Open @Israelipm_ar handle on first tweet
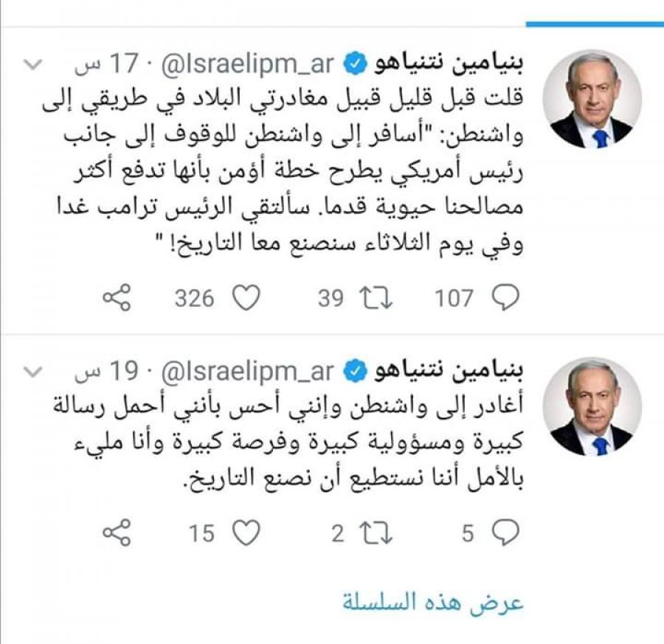The image size is (664, 644). (x=245, y=65)
